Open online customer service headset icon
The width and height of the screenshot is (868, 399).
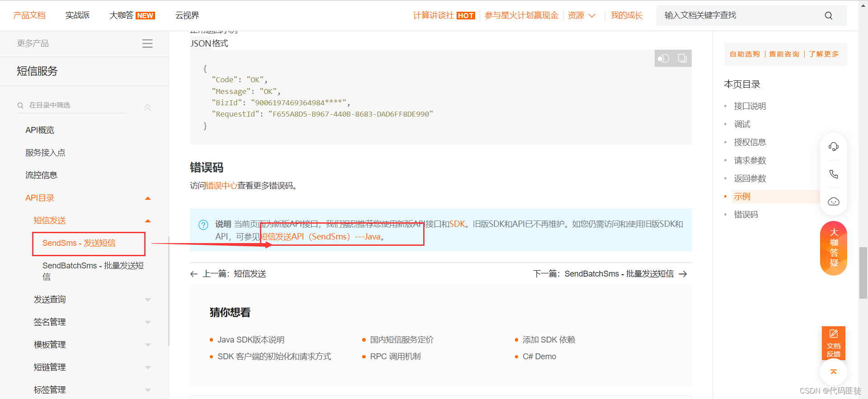834,146
